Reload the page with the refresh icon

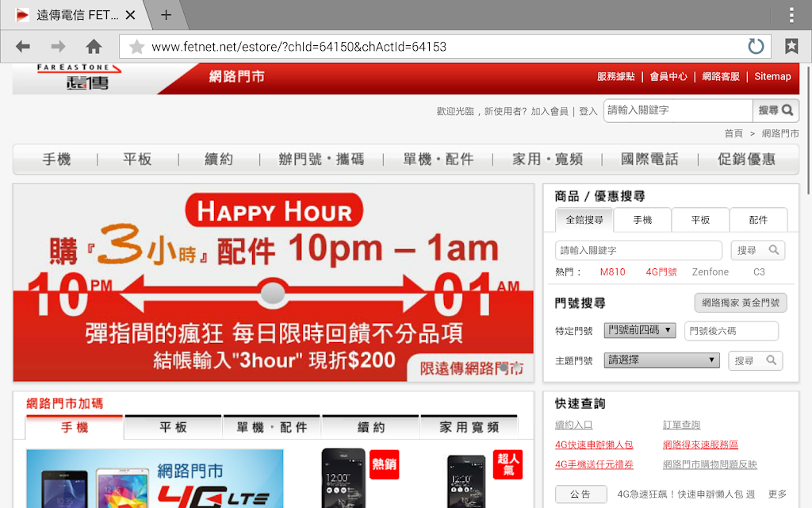click(x=756, y=47)
